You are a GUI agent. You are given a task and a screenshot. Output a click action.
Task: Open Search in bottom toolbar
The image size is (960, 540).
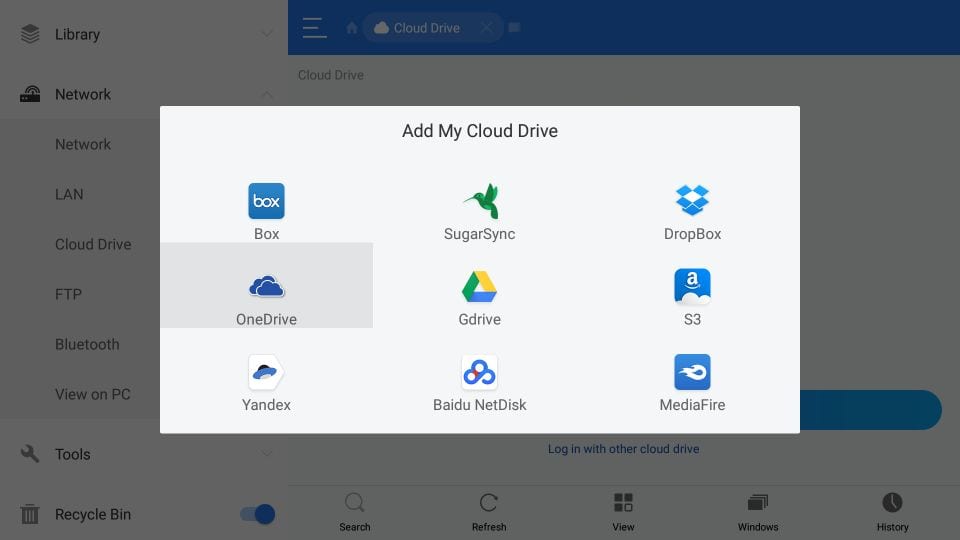pyautogui.click(x=354, y=512)
